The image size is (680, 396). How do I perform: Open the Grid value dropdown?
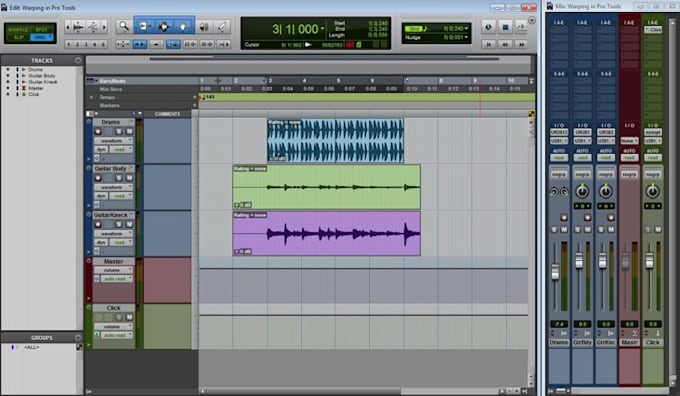[466, 29]
